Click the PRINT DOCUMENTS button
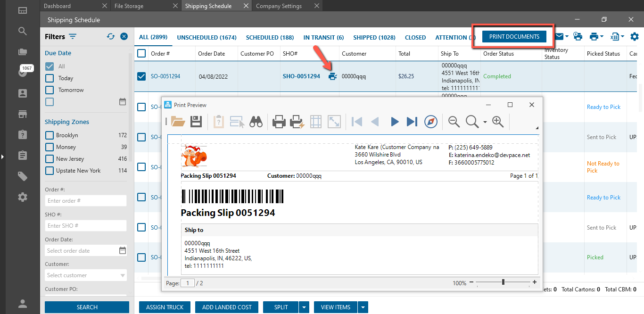 (514, 36)
